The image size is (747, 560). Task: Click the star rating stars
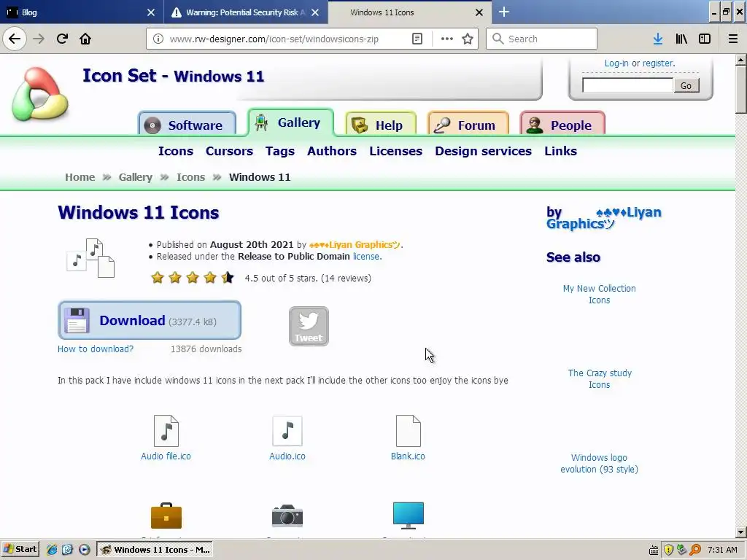point(193,278)
